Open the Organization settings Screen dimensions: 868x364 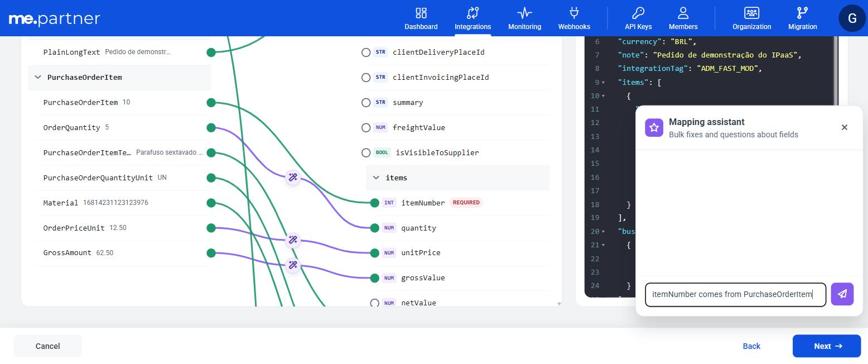[751, 18]
